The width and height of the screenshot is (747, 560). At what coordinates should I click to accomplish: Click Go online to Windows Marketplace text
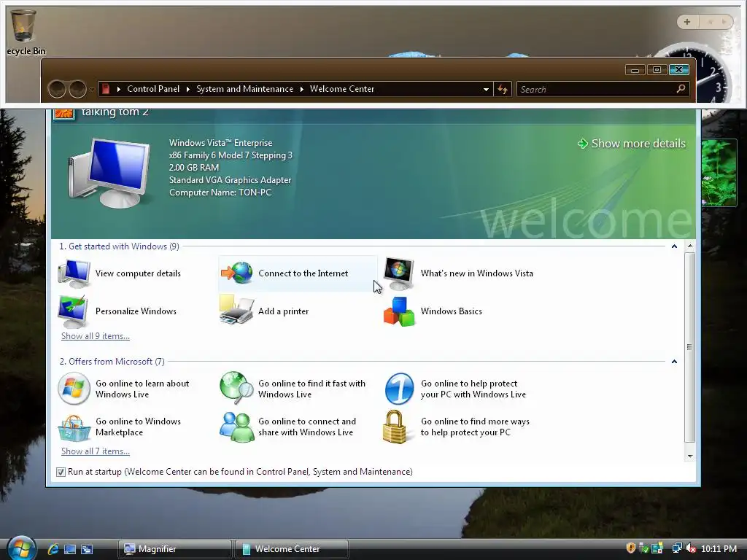(x=138, y=427)
